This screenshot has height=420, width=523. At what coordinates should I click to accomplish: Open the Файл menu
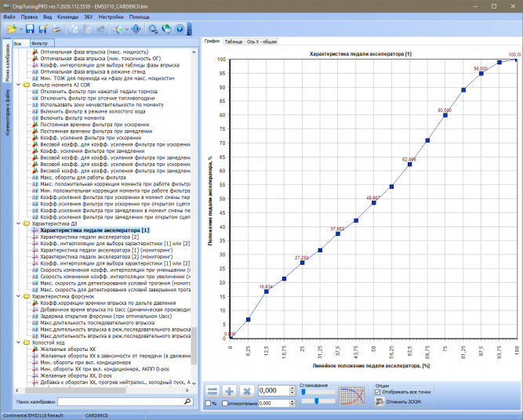pos(9,16)
